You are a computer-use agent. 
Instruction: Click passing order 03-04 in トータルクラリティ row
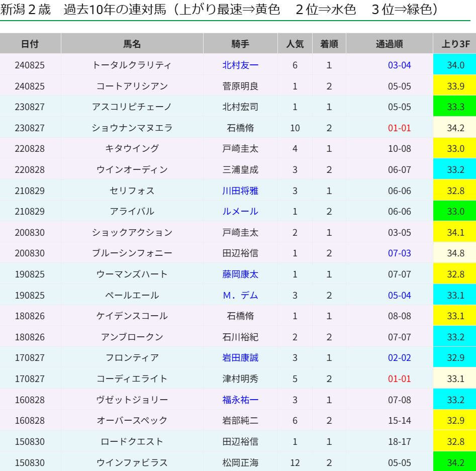point(399,65)
